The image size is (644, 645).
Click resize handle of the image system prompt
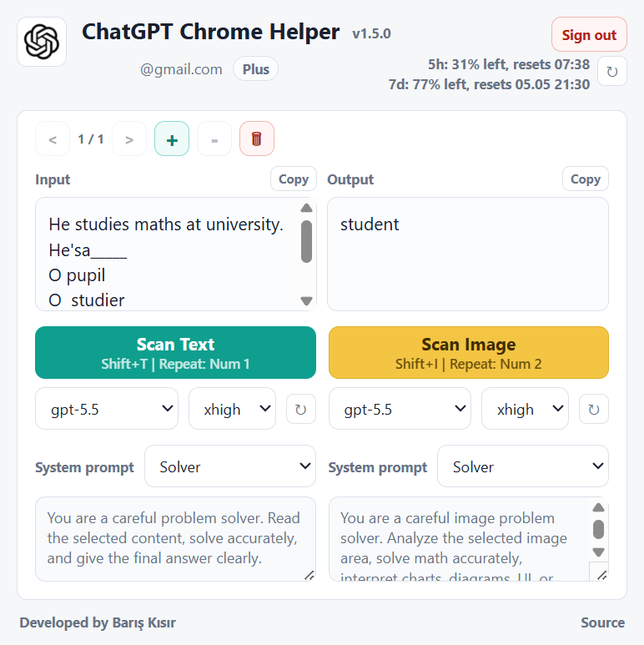pyautogui.click(x=602, y=575)
